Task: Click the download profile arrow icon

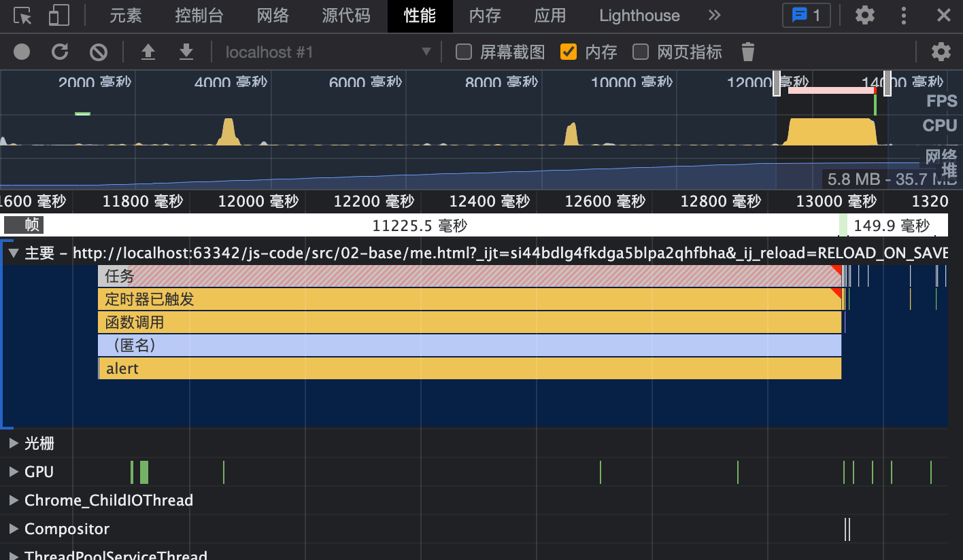Action: click(186, 52)
